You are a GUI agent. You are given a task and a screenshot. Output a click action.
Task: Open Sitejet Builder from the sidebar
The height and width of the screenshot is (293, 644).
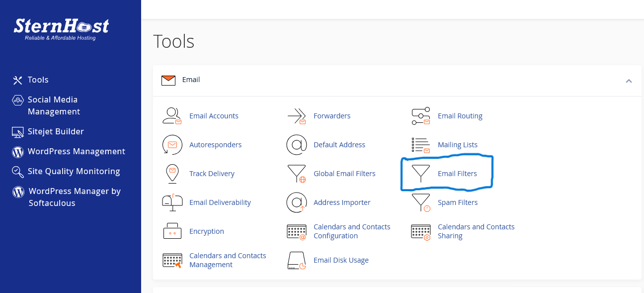(x=55, y=131)
